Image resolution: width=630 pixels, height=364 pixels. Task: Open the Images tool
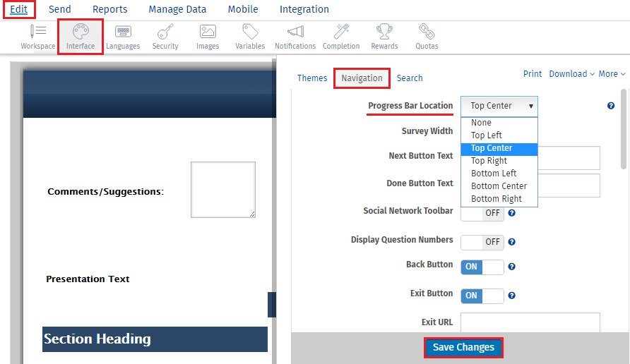[x=208, y=37]
